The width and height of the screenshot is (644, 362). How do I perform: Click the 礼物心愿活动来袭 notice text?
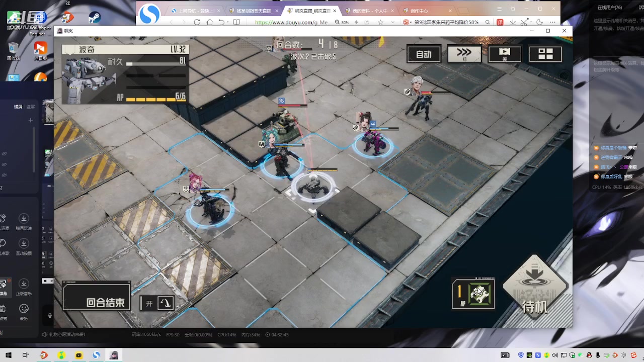pyautogui.click(x=66, y=334)
